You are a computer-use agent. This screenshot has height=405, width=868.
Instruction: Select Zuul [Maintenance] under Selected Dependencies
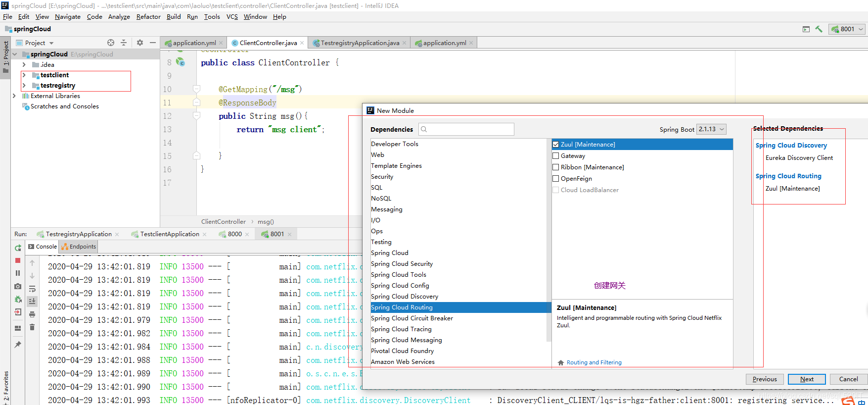coord(792,189)
